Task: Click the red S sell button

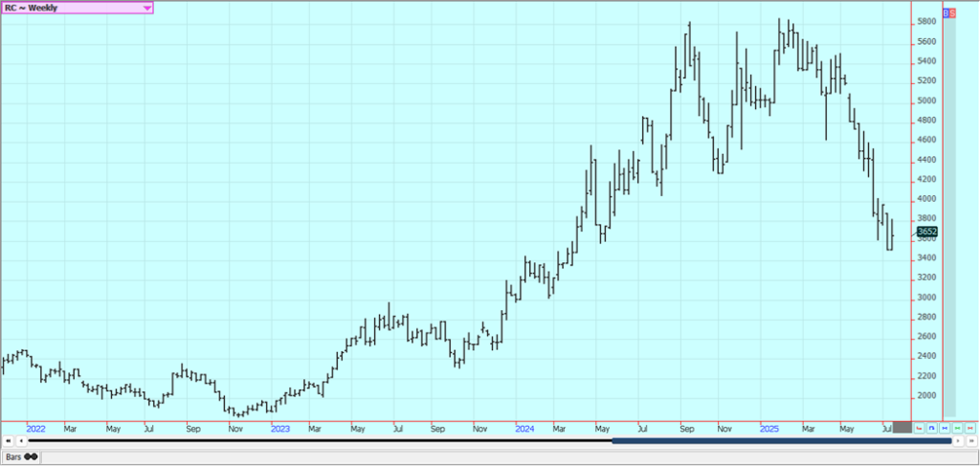Action: 952,13
